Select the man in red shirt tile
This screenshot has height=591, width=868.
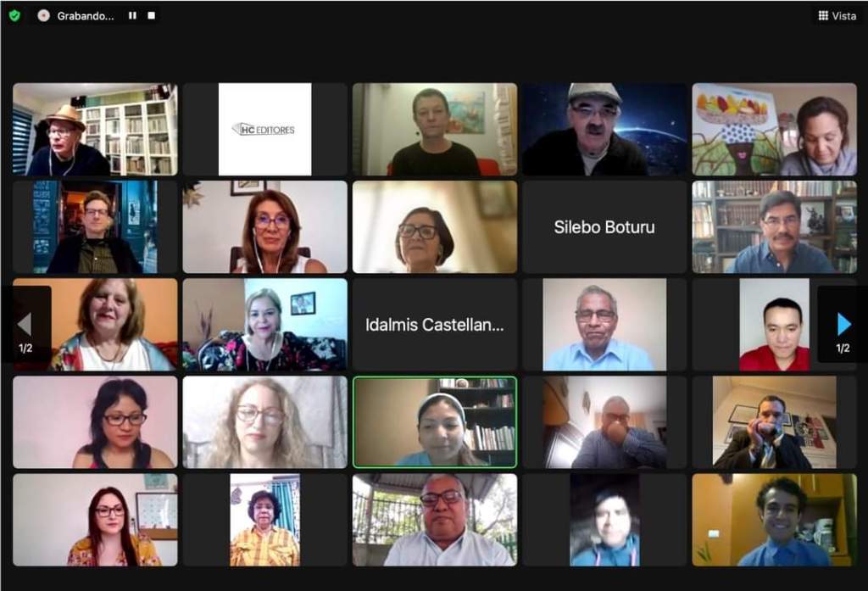click(x=775, y=324)
